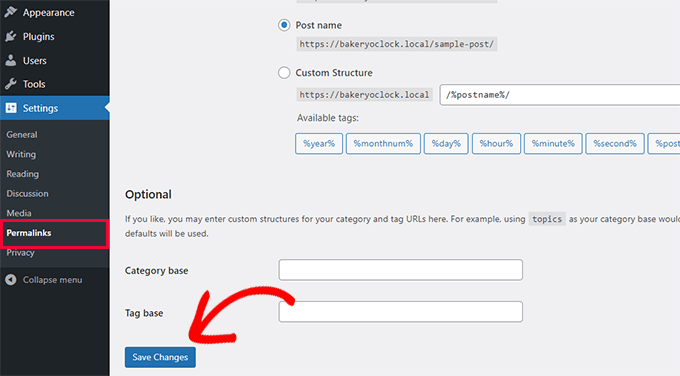Go to Discussion settings
This screenshot has width=680, height=376.
pyautogui.click(x=27, y=193)
